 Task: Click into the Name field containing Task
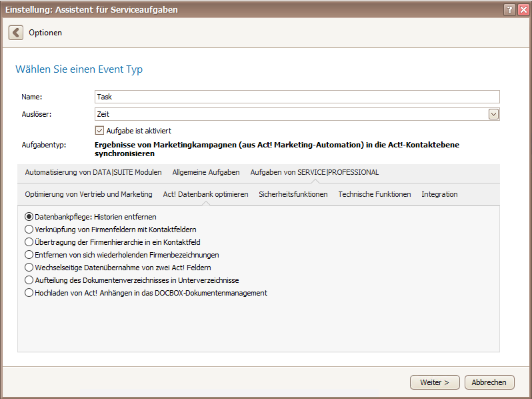(297, 97)
